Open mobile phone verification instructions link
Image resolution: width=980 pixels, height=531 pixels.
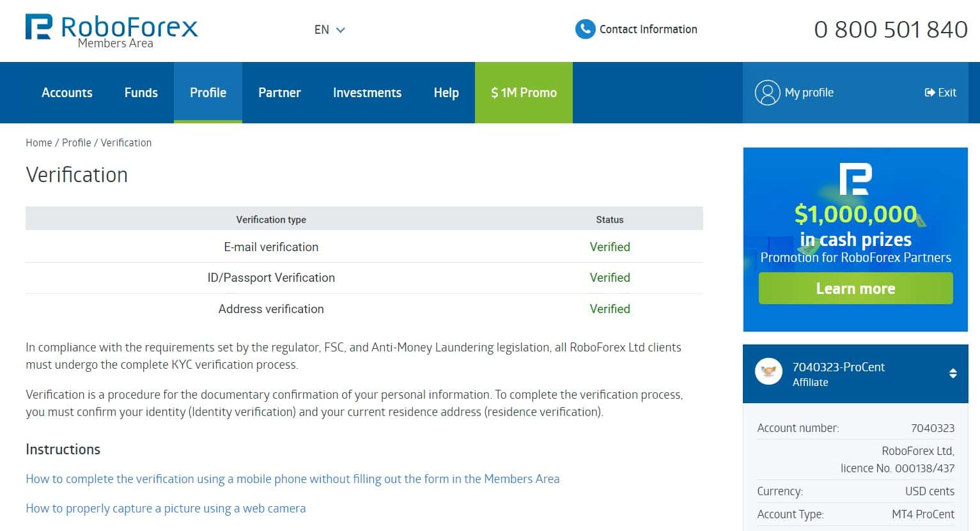(292, 479)
